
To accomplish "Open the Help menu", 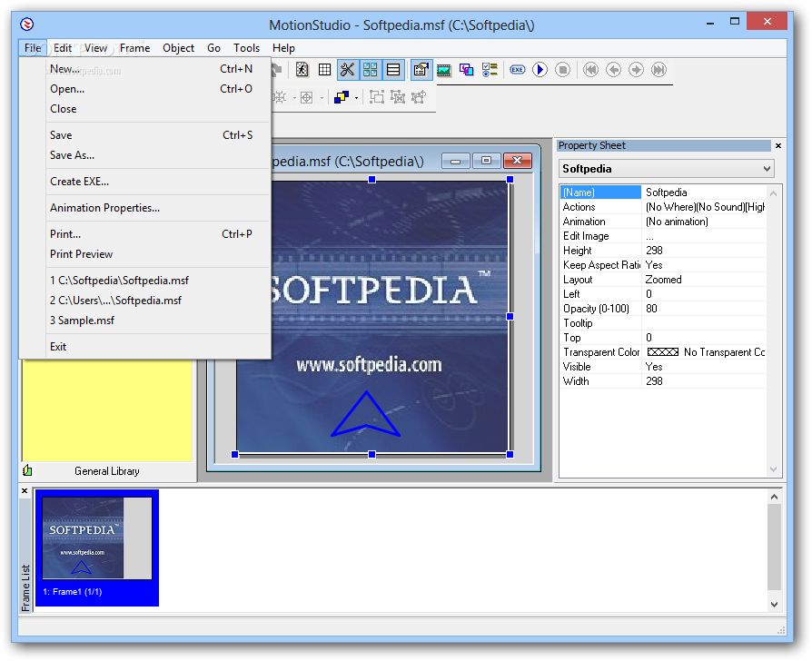I will pos(283,48).
